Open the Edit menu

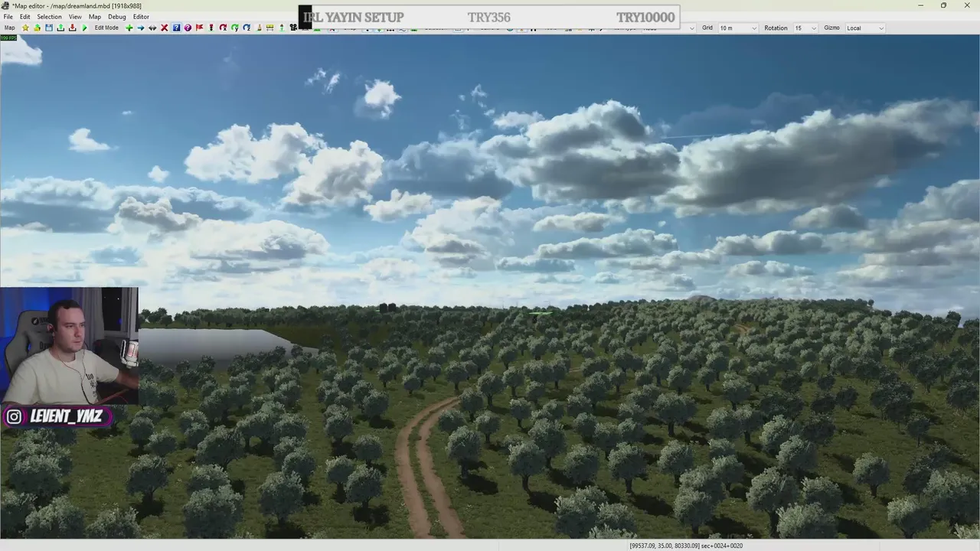25,17
